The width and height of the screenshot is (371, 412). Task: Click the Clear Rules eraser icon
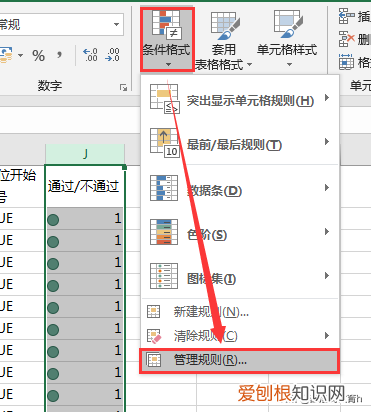[154, 336]
